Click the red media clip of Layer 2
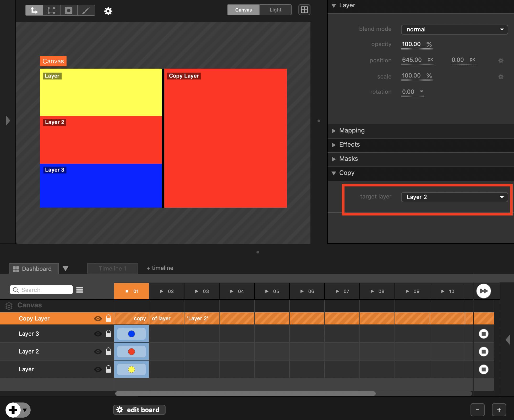Viewport: 514px width, 420px height. point(132,352)
